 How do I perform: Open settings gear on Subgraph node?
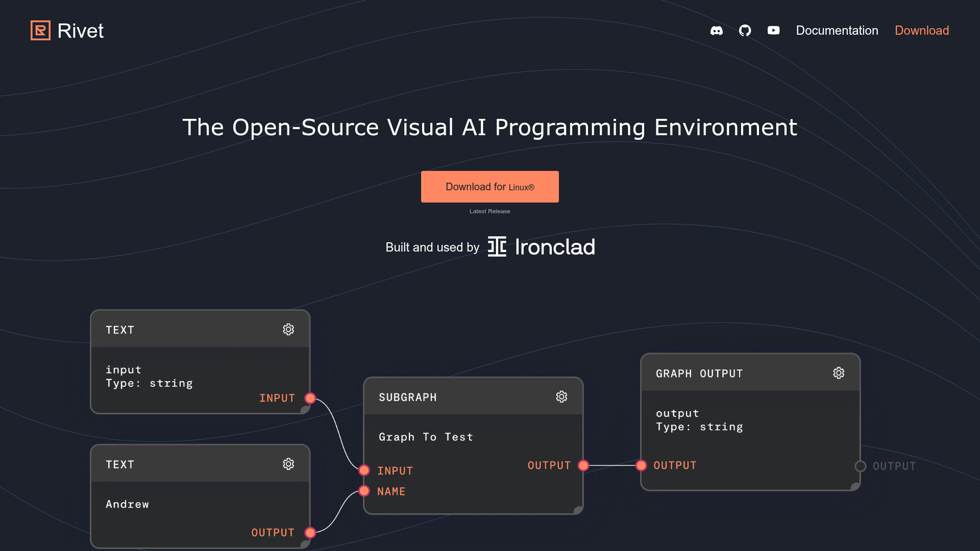pyautogui.click(x=561, y=397)
